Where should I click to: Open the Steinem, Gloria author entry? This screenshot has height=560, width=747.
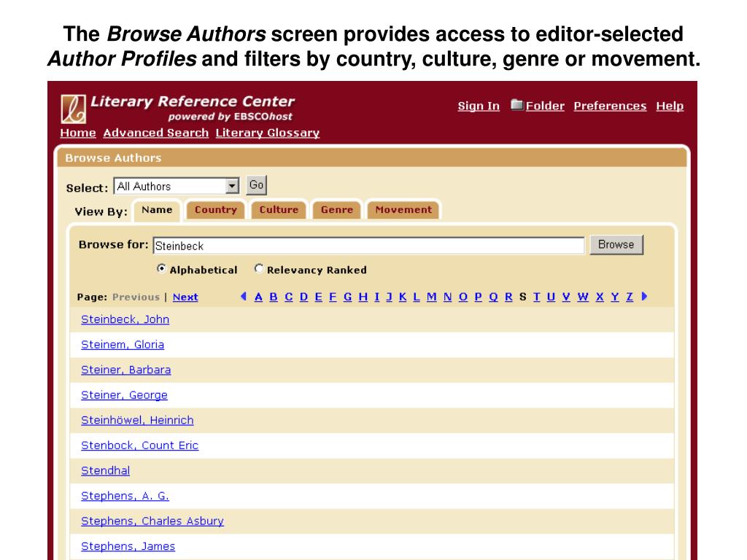point(123,345)
